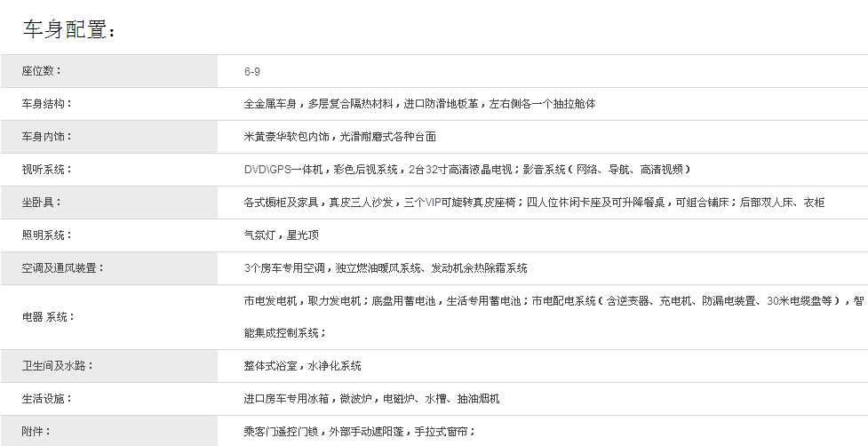Click the 米黄豪华软包内饰 interior description
This screenshot has height=446, width=868.
click(x=339, y=137)
